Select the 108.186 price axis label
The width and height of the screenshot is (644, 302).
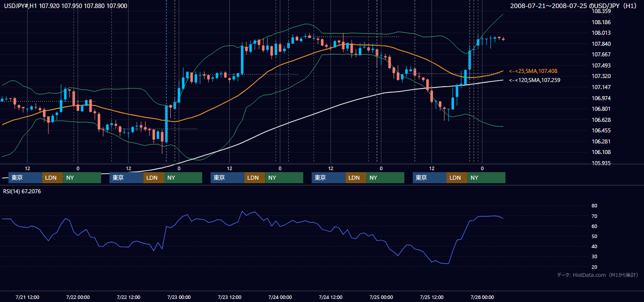(x=601, y=22)
